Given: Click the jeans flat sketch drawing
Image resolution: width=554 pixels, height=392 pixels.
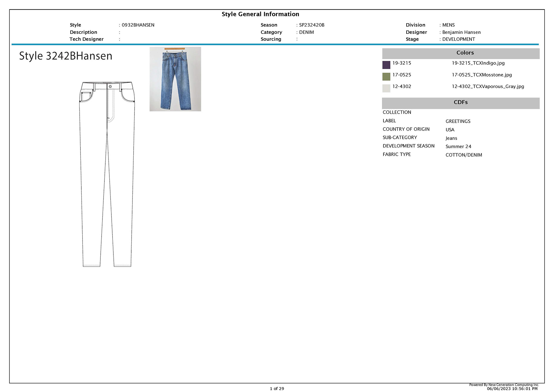Looking at the screenshot, I should 107,174.
